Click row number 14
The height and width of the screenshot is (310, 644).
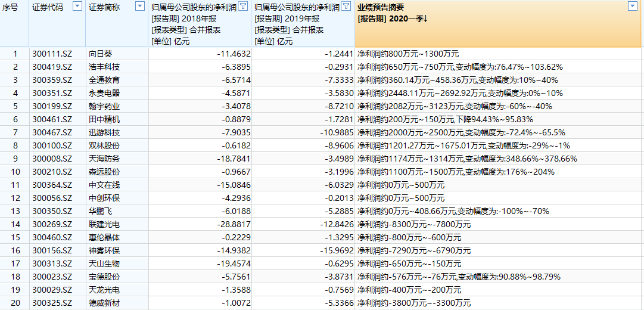[15, 225]
